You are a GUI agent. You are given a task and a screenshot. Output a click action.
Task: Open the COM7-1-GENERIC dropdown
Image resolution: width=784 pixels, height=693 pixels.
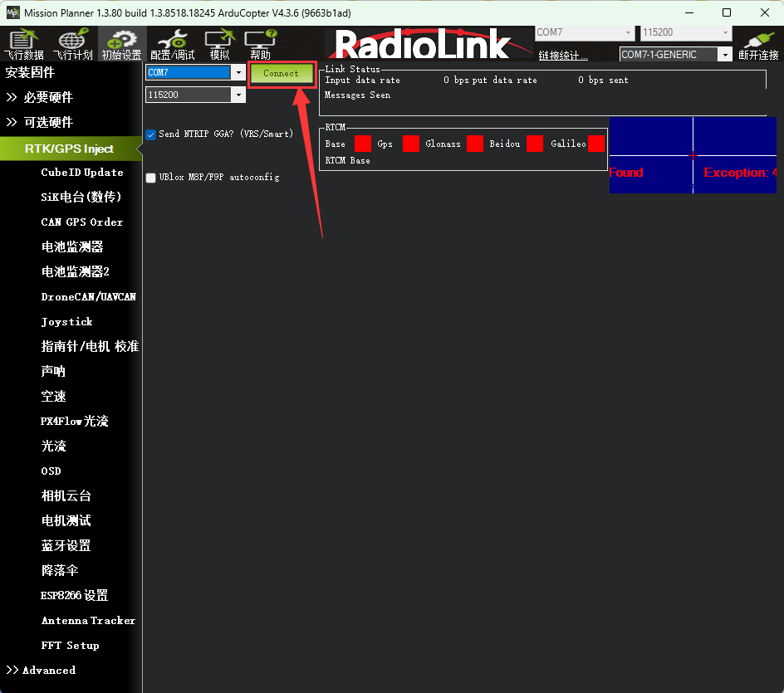click(724, 55)
